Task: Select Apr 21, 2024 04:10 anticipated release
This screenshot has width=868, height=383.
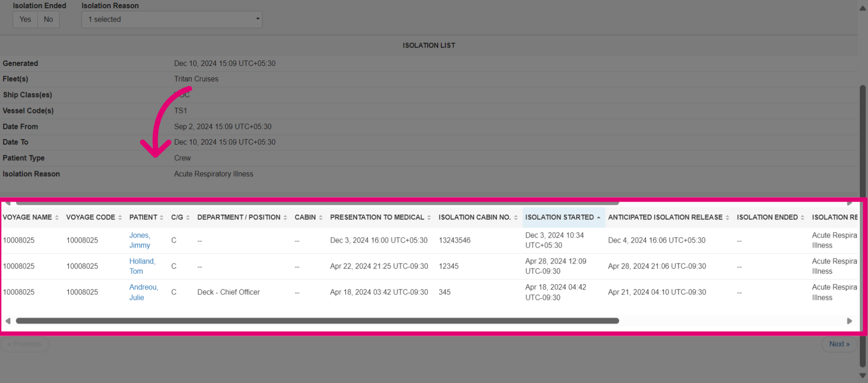Action: pyautogui.click(x=657, y=292)
